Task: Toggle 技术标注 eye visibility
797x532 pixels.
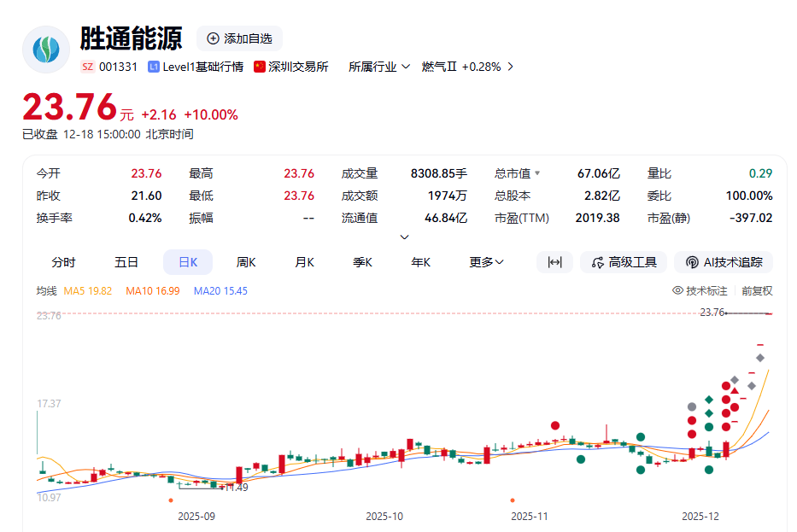Action: (678, 291)
